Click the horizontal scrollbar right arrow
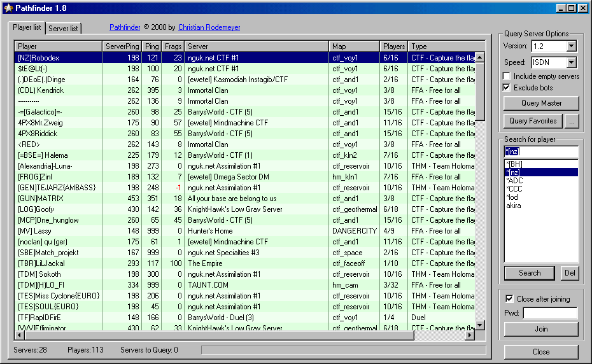 coord(470,335)
